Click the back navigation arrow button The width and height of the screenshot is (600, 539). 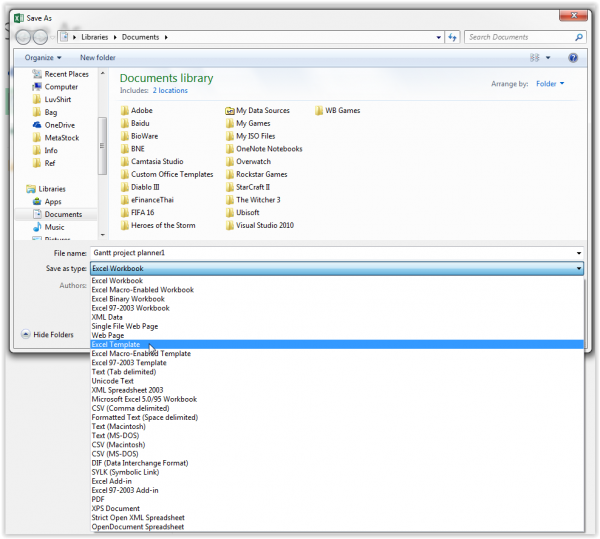[24, 37]
